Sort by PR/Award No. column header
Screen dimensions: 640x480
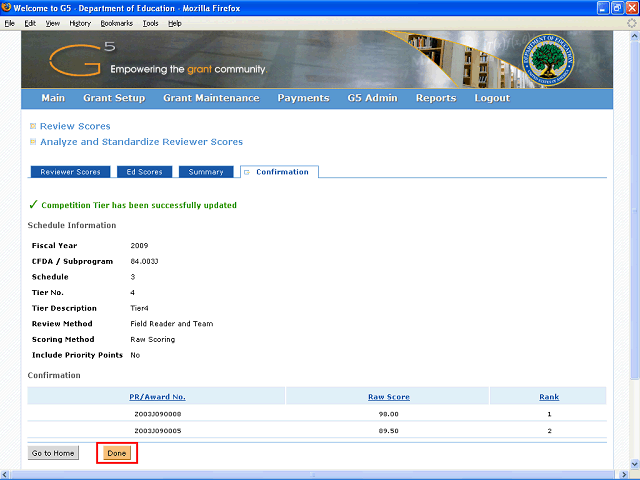click(x=157, y=397)
